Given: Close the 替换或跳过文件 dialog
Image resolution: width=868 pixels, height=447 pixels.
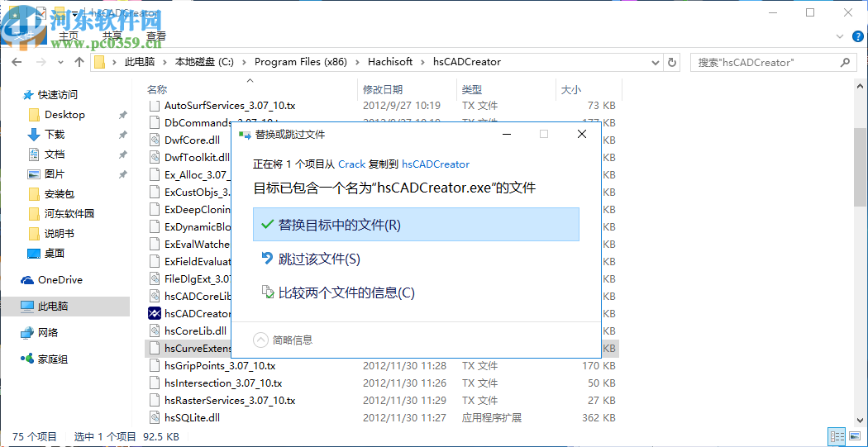Looking at the screenshot, I should [581, 134].
